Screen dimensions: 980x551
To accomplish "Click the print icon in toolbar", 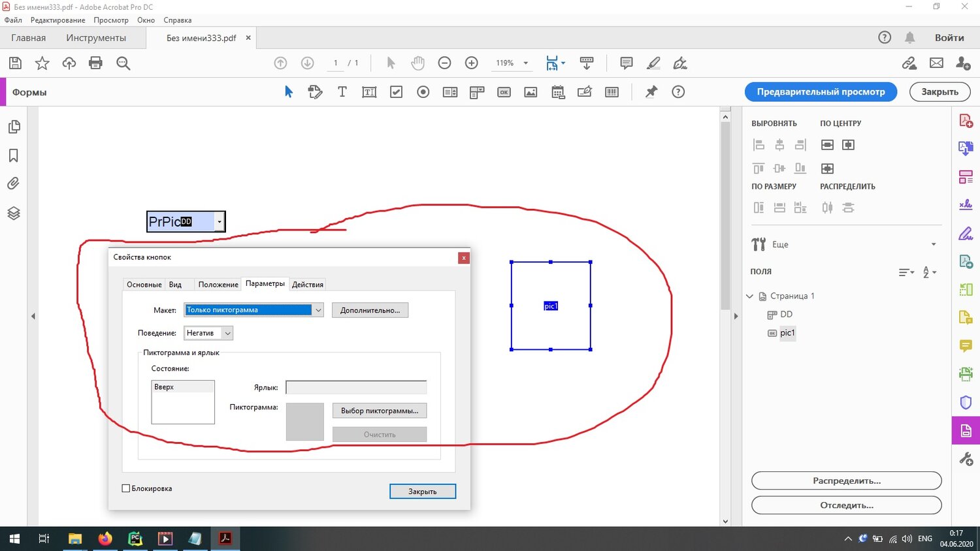I will 95,63.
